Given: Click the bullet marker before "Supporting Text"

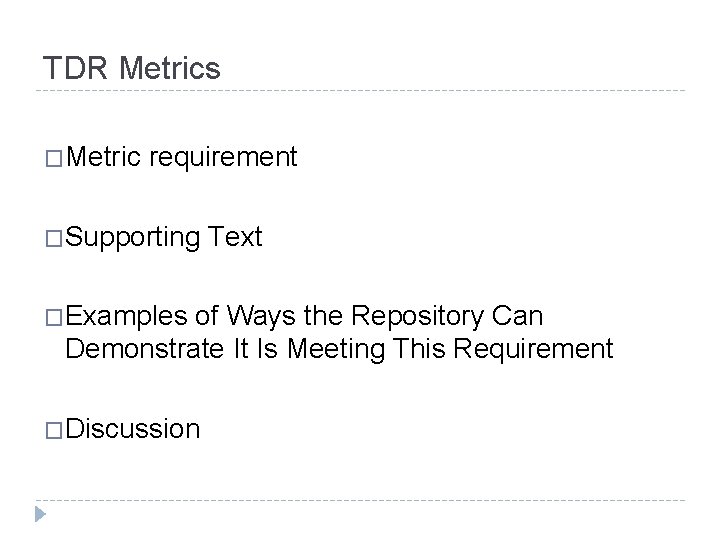Looking at the screenshot, I should coord(54,238).
